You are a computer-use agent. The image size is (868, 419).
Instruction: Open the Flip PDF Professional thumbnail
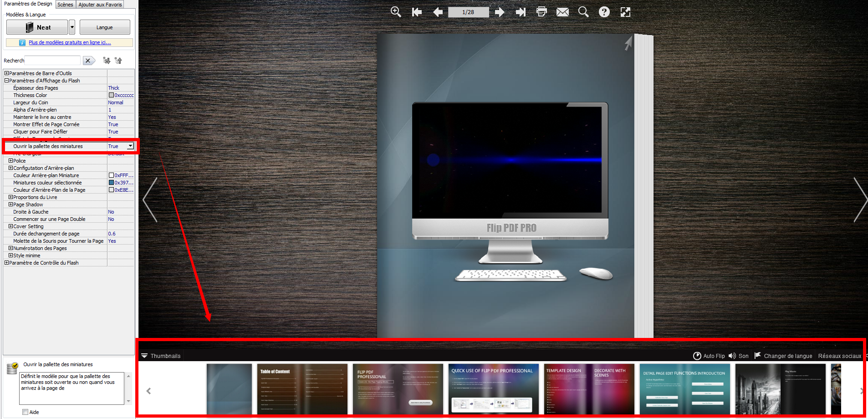click(398, 389)
